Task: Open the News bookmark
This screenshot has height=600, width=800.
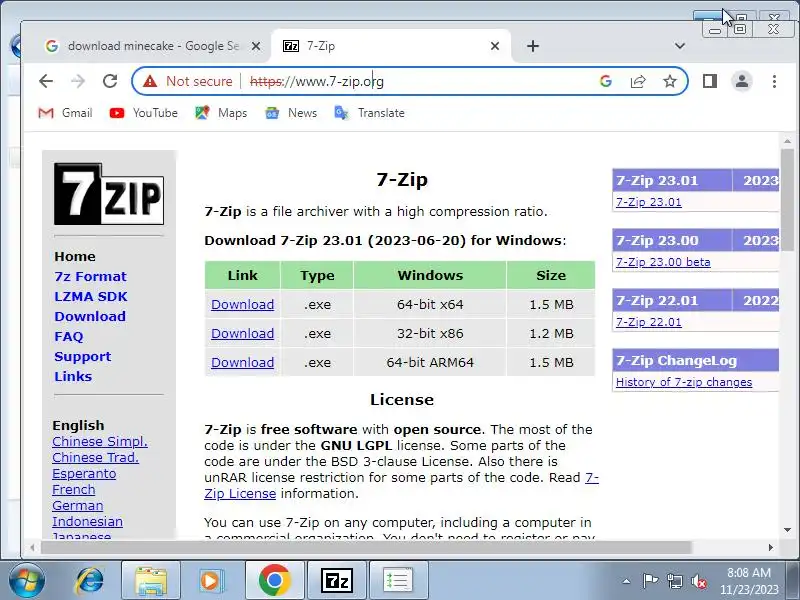Action: [291, 113]
